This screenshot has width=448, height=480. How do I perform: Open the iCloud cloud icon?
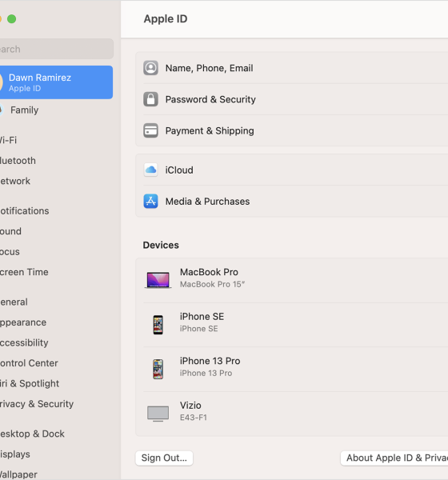(x=150, y=170)
